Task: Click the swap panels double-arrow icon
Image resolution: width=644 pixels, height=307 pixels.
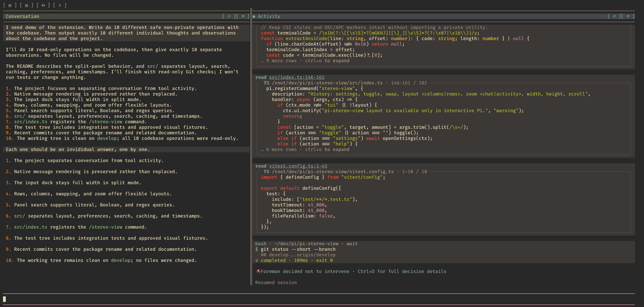Action: point(43,5)
